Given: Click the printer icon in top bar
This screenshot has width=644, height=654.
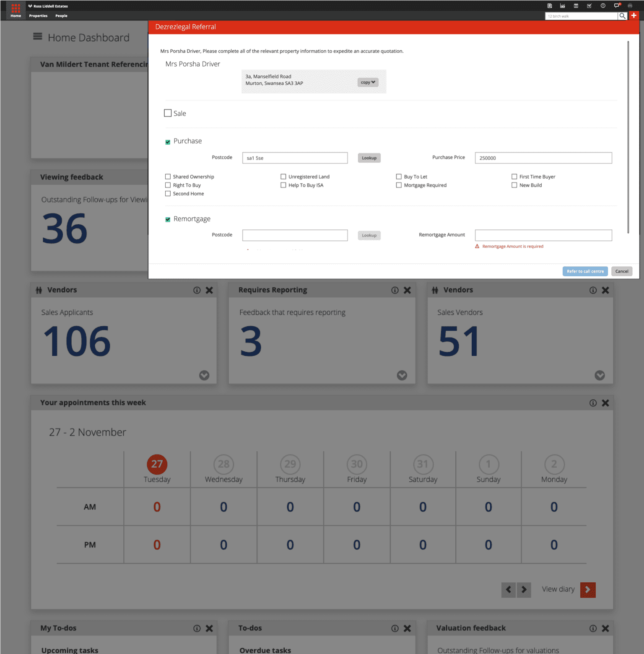Looking at the screenshot, I should (630, 6).
